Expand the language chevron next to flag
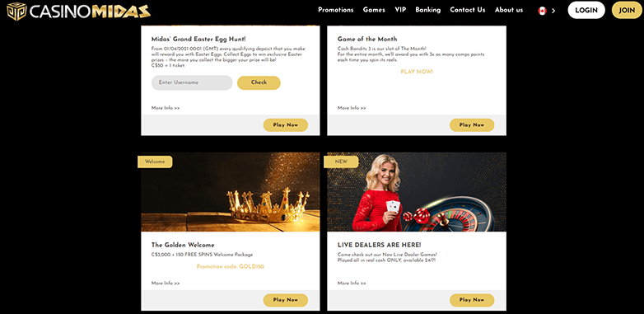 [553, 11]
